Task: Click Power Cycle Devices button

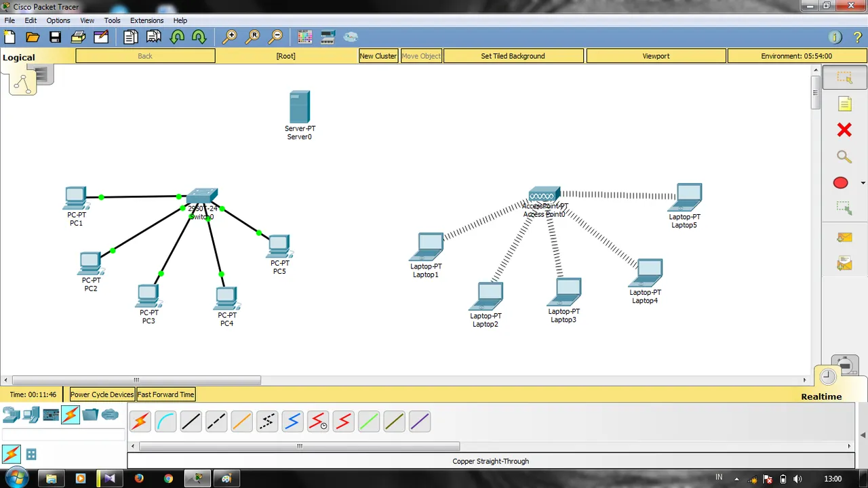Action: [102, 394]
